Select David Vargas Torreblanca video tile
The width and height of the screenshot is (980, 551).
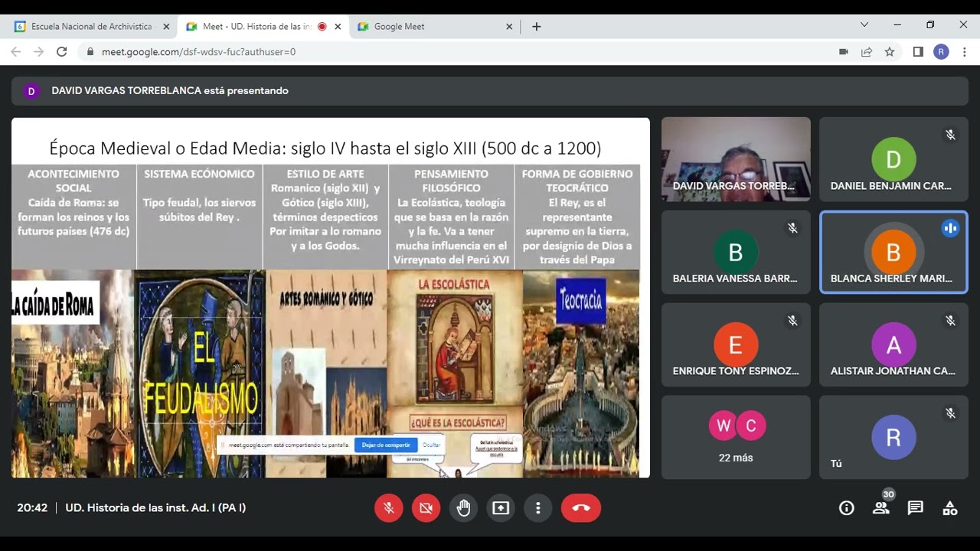(736, 159)
